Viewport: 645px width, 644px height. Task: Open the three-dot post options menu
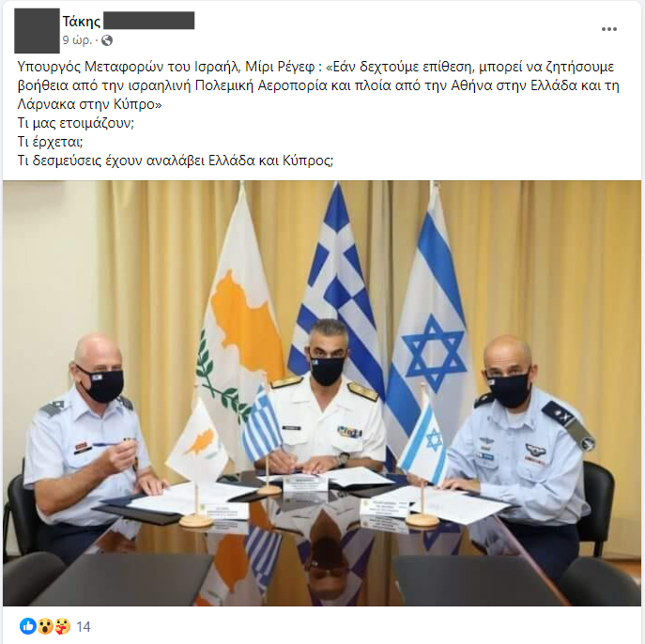click(x=608, y=29)
